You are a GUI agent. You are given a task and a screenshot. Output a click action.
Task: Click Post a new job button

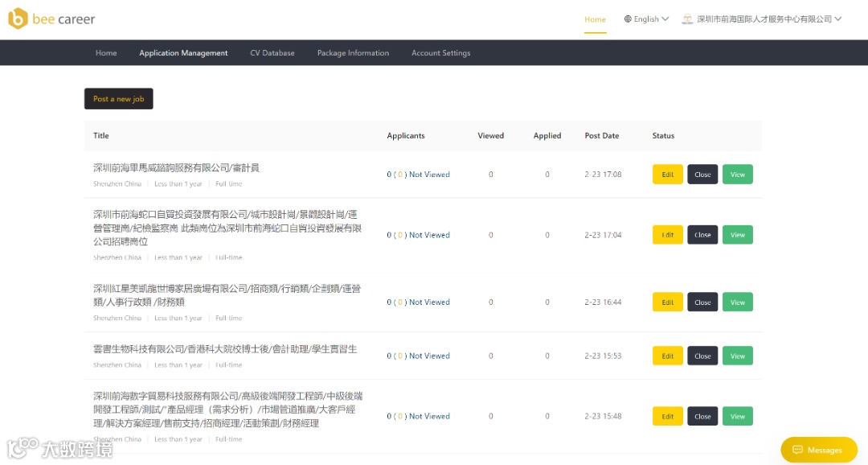118,99
